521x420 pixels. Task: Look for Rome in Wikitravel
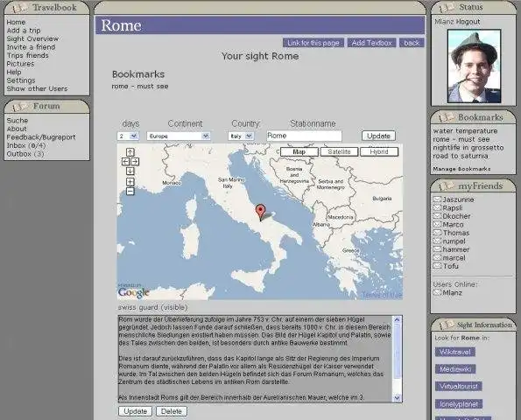tap(454, 352)
